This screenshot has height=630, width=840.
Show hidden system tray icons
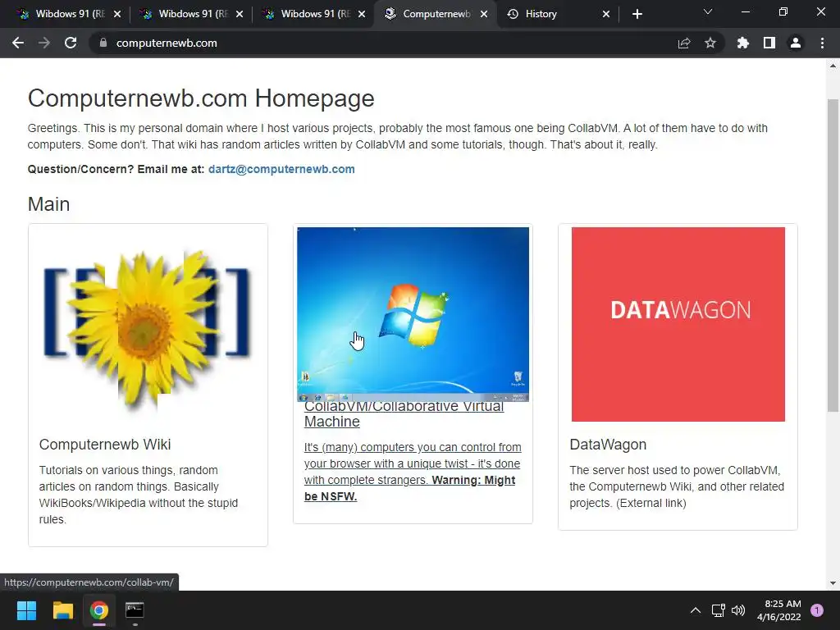tap(696, 610)
